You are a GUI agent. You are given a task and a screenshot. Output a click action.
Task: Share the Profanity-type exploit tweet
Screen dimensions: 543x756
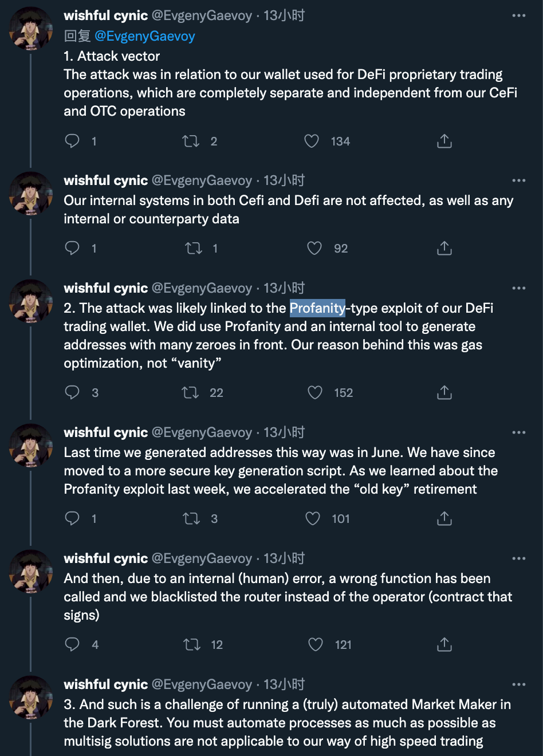(x=444, y=392)
